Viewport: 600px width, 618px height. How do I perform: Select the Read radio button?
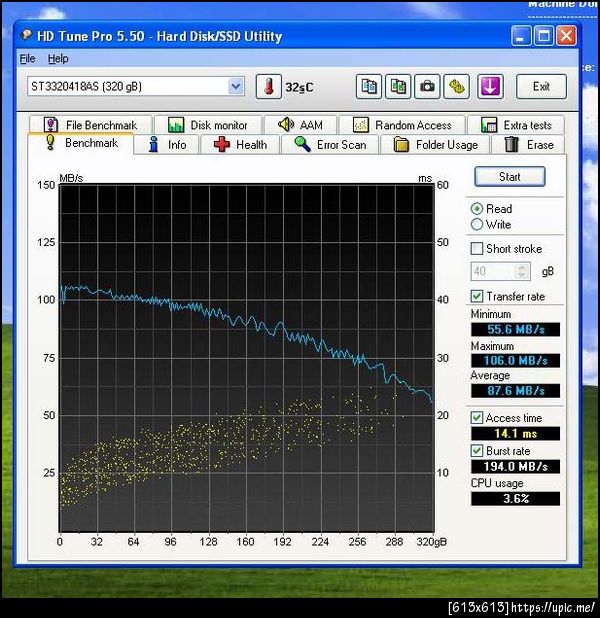tap(477, 208)
